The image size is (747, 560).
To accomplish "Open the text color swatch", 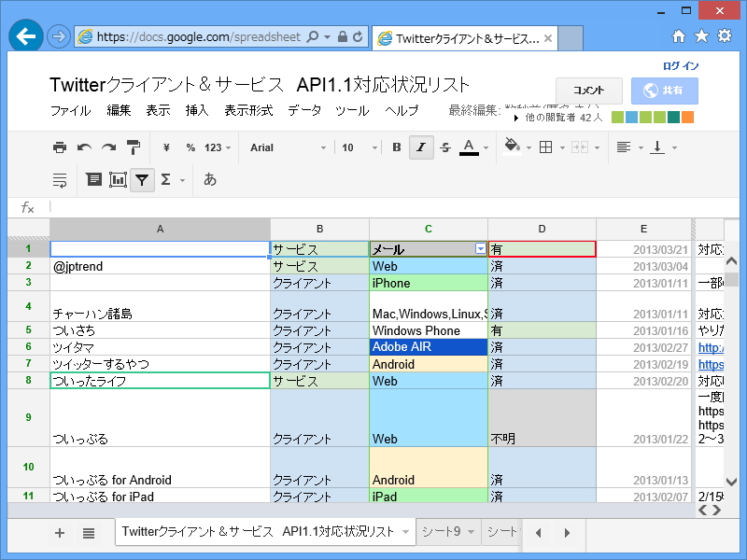I will [x=471, y=147].
